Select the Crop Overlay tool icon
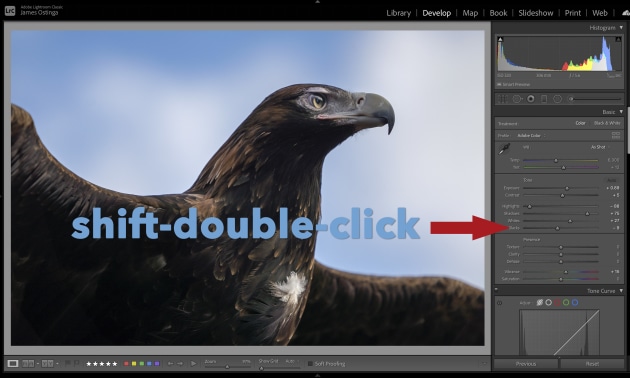Viewport: 630px width, 378px height. 502,99
